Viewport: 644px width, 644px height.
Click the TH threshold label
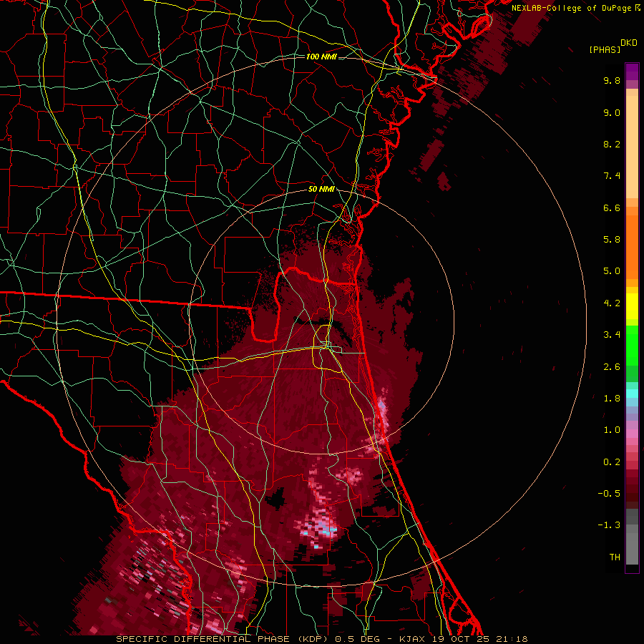(615, 557)
